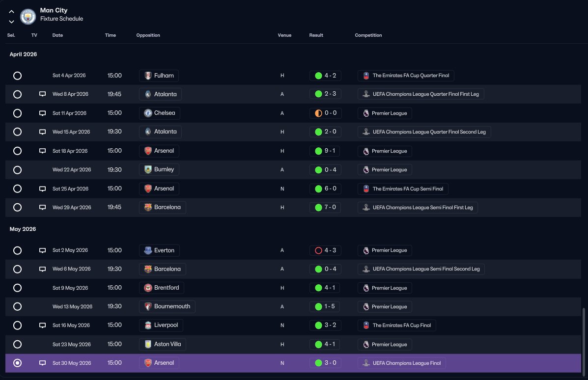Screen dimensions: 588x380
Task: Select the Brentford fixture radio button
Action: point(17,288)
